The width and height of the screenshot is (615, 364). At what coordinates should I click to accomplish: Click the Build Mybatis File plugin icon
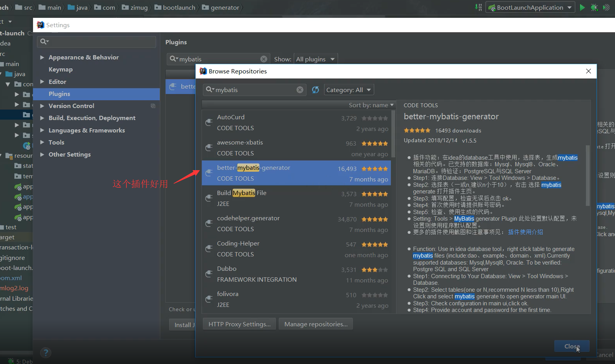[x=209, y=198]
